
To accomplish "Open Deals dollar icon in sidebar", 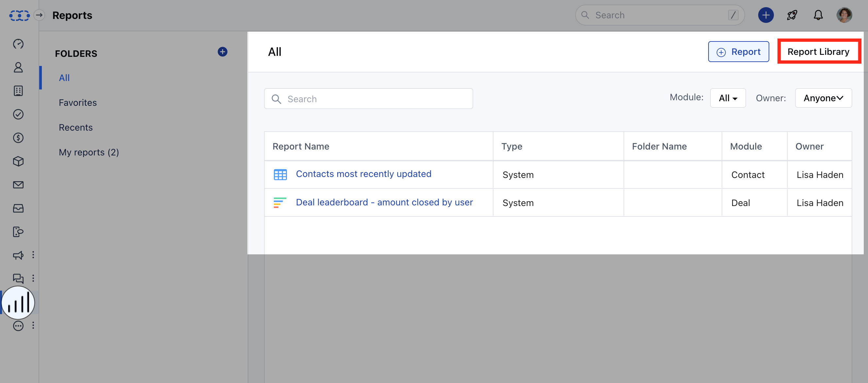I will 18,138.
